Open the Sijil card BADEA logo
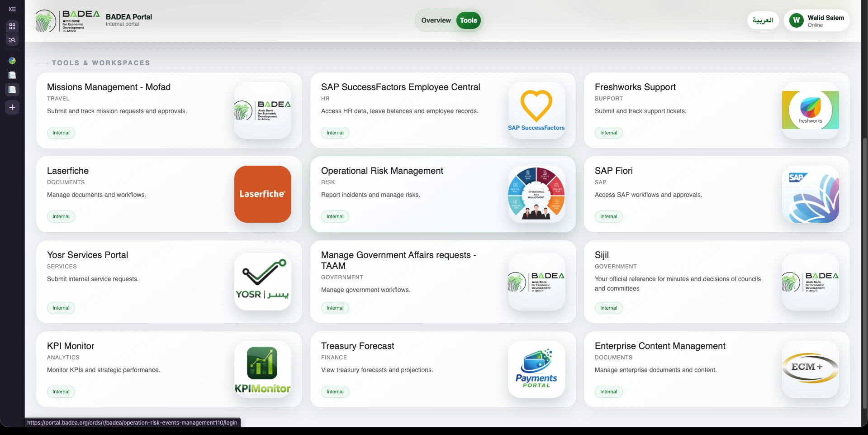868x435 pixels. [x=811, y=282]
